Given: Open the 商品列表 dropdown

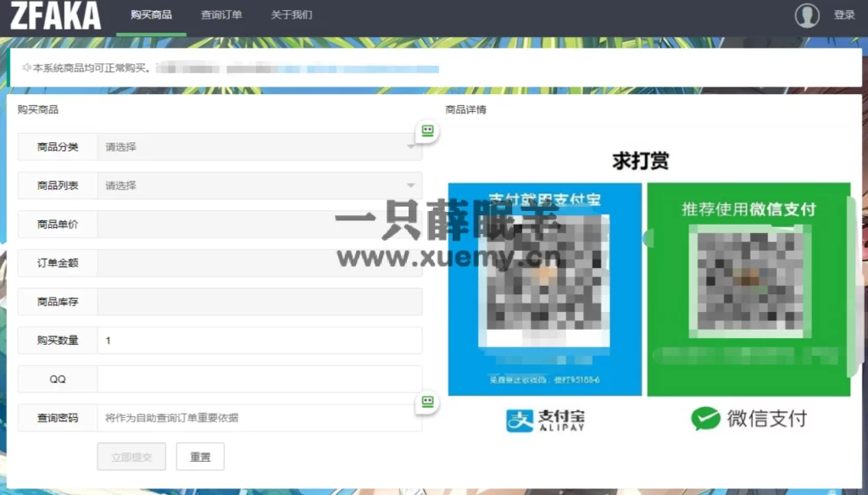Looking at the screenshot, I should [x=259, y=186].
